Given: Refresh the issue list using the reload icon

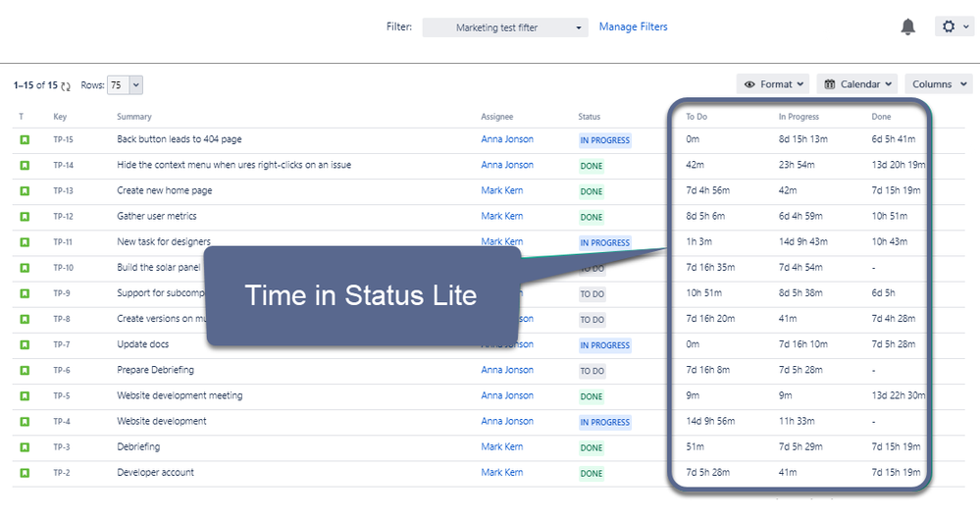Looking at the screenshot, I should click(66, 85).
